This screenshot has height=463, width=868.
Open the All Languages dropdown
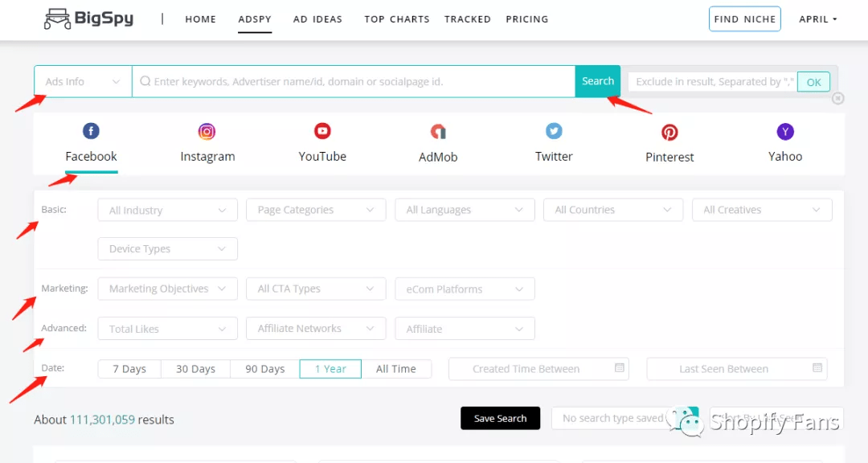point(465,210)
